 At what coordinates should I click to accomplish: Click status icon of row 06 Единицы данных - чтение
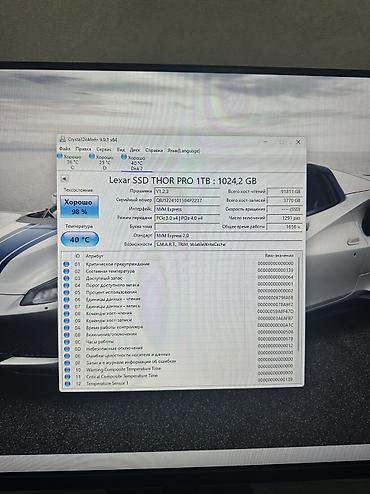[x=66, y=299]
